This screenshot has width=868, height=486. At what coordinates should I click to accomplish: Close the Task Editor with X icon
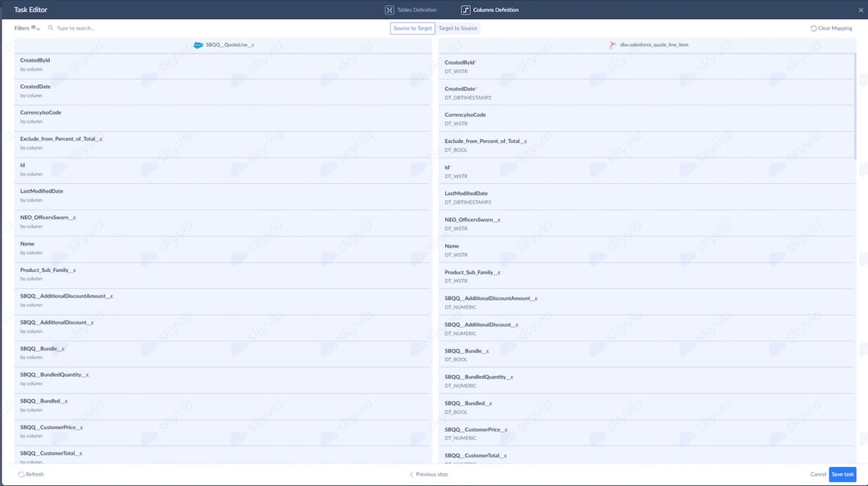pos(861,10)
